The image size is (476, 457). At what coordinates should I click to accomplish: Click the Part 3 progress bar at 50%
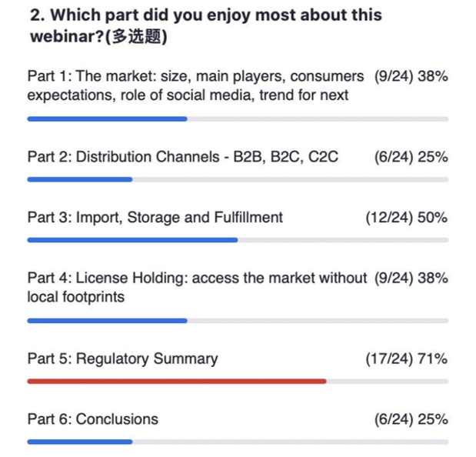(x=238, y=240)
